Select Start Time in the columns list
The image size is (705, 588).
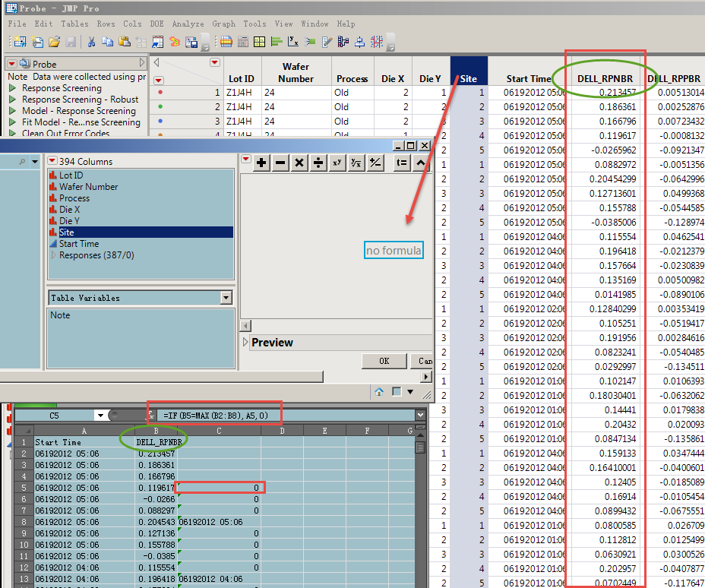79,244
